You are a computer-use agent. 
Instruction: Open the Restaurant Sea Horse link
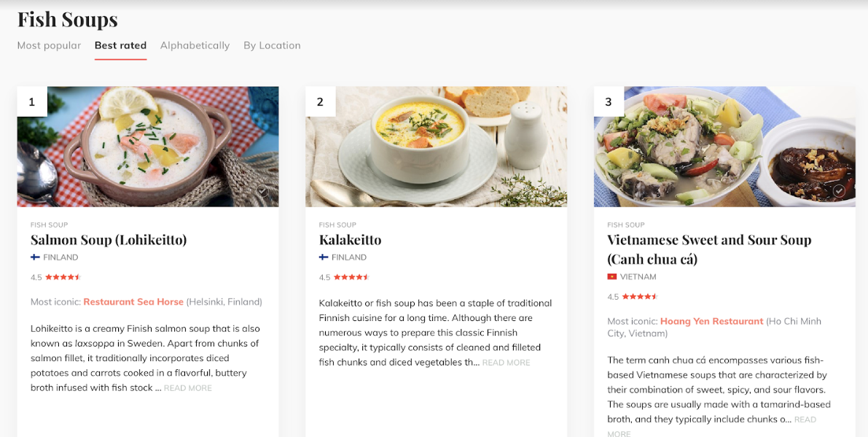pyautogui.click(x=133, y=302)
